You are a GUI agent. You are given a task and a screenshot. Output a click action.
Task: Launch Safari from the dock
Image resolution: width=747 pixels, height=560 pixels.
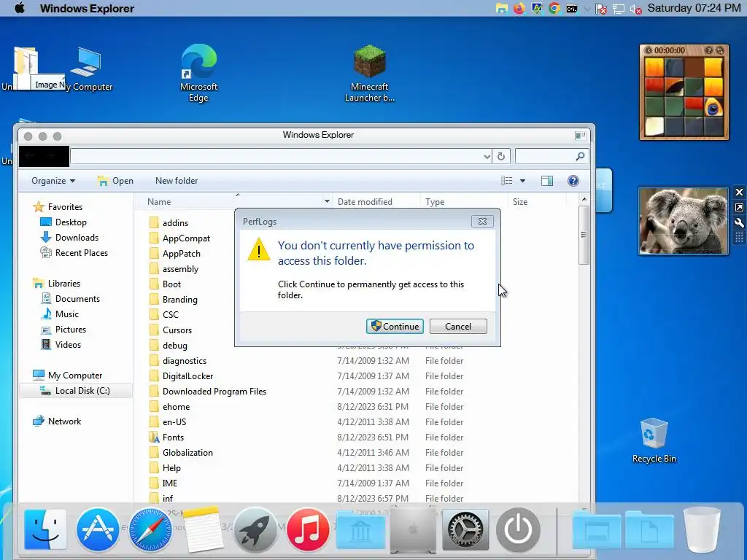[150, 529]
